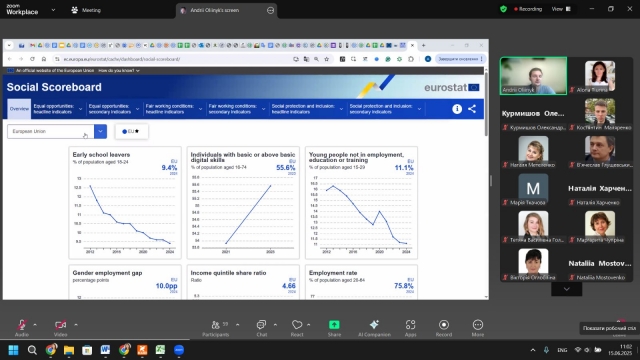Click the browser zoom magnifier icon
The height and width of the screenshot is (360, 640).
point(316,59)
